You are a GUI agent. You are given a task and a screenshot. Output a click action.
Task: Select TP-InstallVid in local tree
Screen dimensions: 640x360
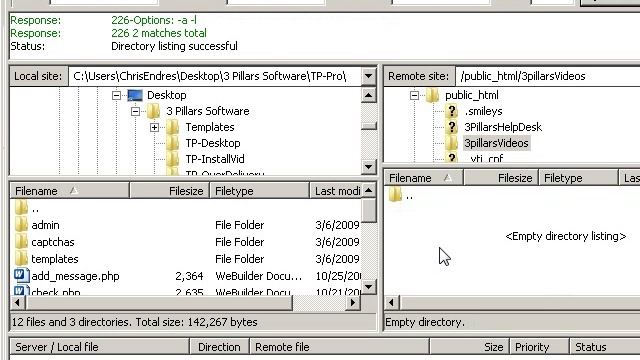click(x=215, y=159)
